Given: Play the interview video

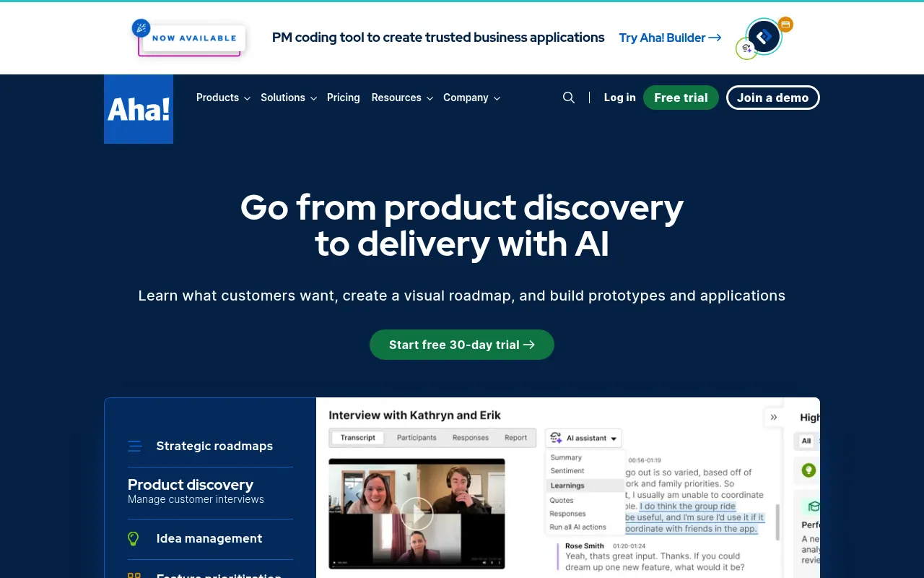Looking at the screenshot, I should click(x=417, y=514).
